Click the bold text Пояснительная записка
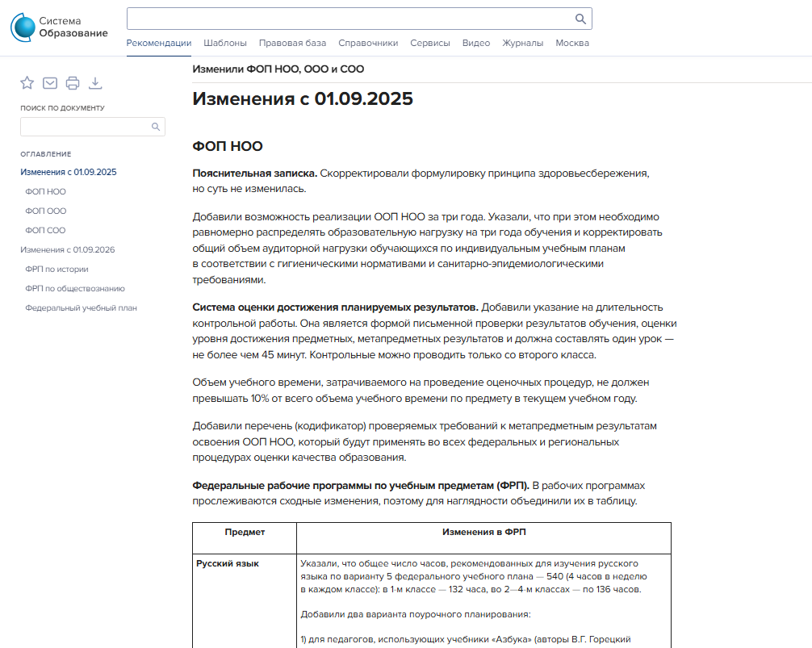 [x=255, y=173]
